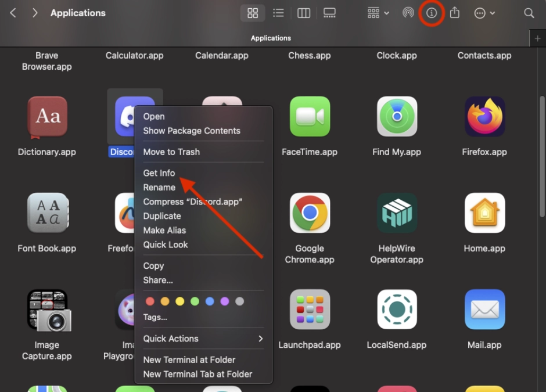Click the Contacts.app label
546x392 pixels.
[484, 55]
